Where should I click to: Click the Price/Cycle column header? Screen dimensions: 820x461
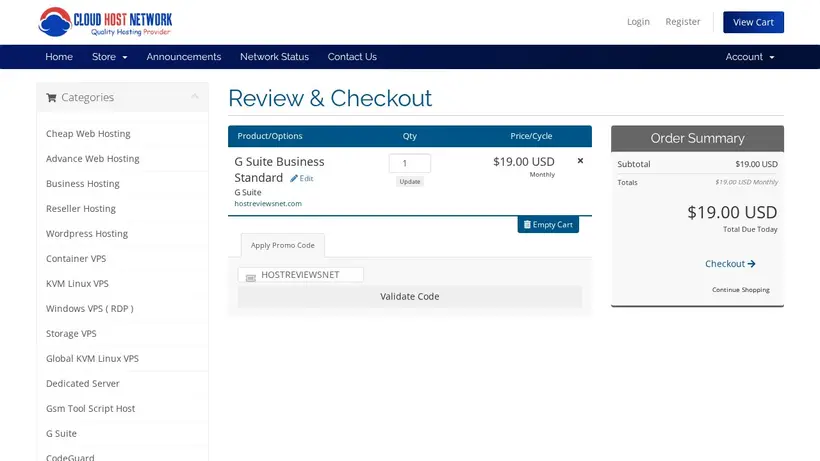pos(531,136)
